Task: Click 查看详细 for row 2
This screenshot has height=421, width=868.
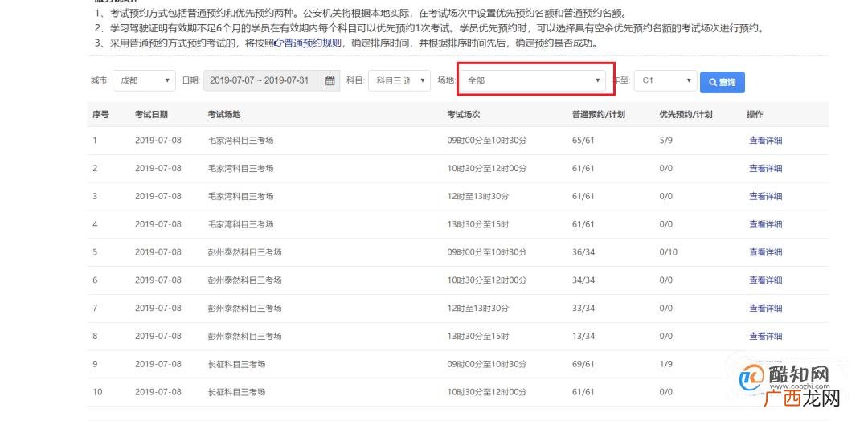Action: click(766, 168)
